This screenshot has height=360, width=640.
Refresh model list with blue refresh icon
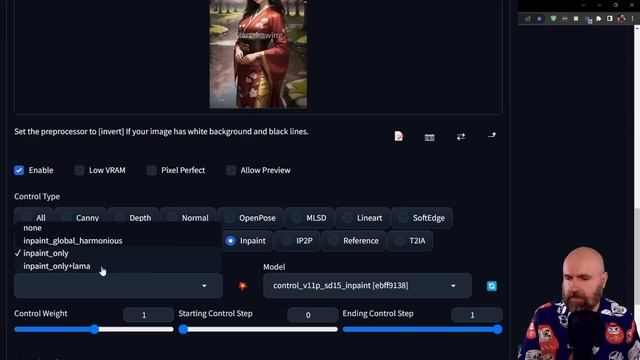[492, 286]
